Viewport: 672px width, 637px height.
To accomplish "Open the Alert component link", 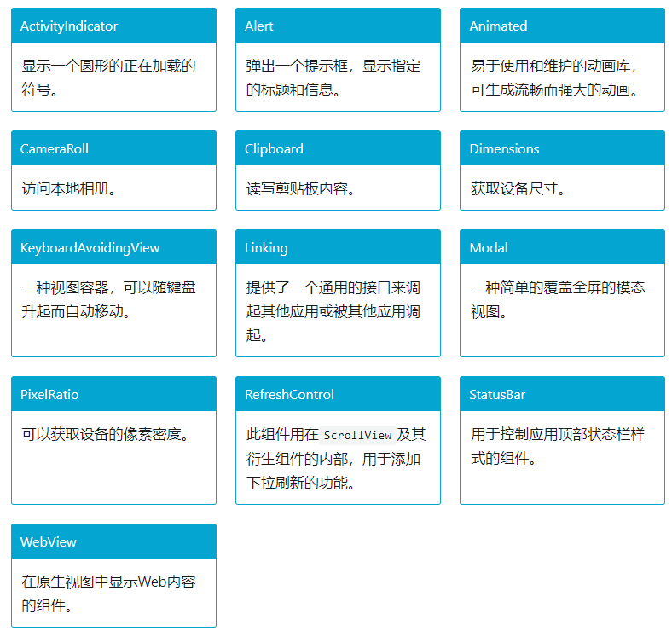I will tap(259, 26).
